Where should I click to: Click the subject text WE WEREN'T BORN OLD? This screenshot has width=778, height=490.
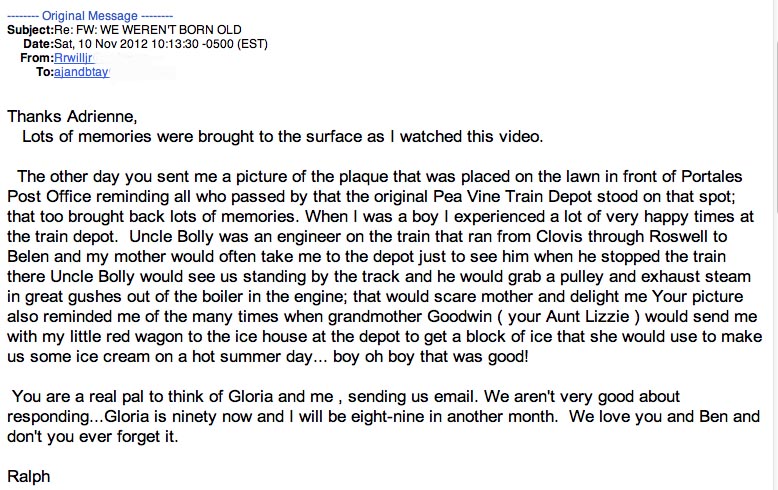point(171,30)
